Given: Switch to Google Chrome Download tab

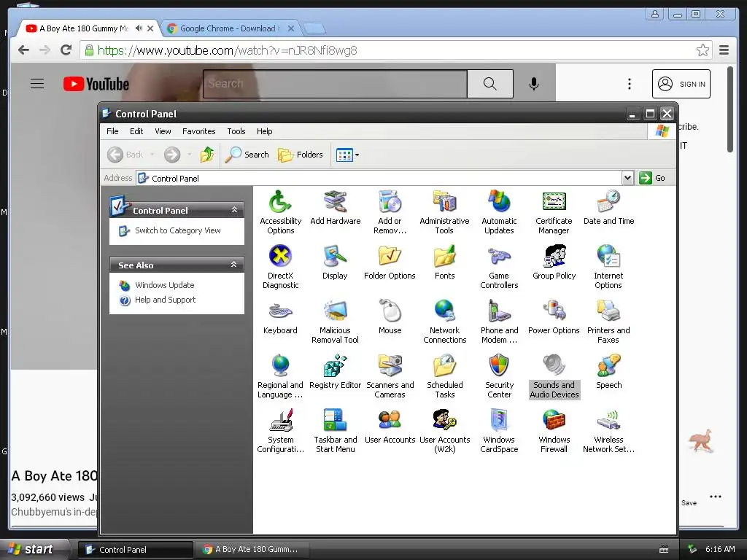Looking at the screenshot, I should pyautogui.click(x=230, y=28).
